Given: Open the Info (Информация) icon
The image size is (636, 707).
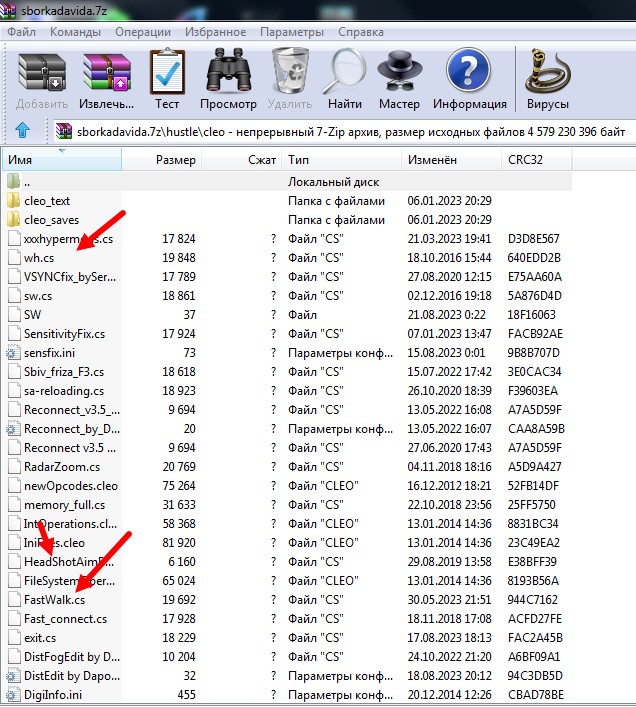Looking at the screenshot, I should (x=469, y=74).
